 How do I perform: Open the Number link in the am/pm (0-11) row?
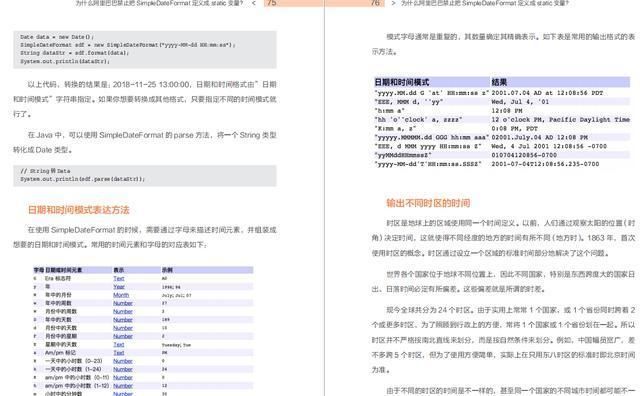point(123,378)
